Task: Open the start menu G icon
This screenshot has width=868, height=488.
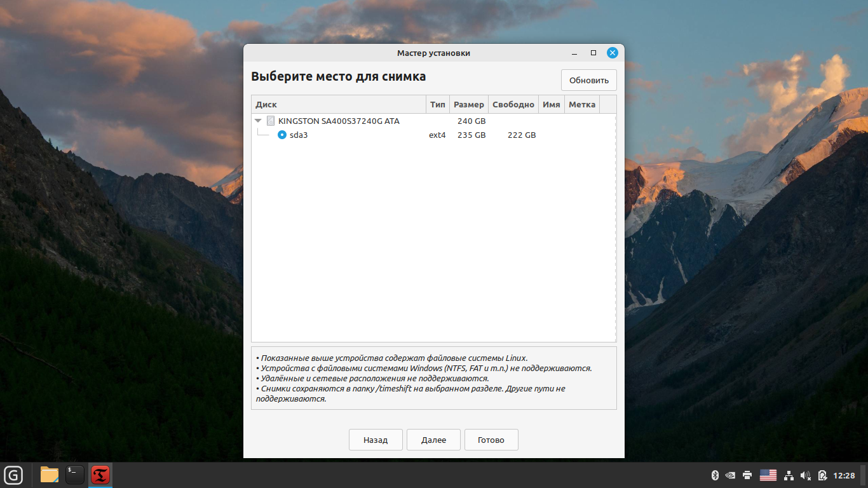Action: pyautogui.click(x=13, y=475)
